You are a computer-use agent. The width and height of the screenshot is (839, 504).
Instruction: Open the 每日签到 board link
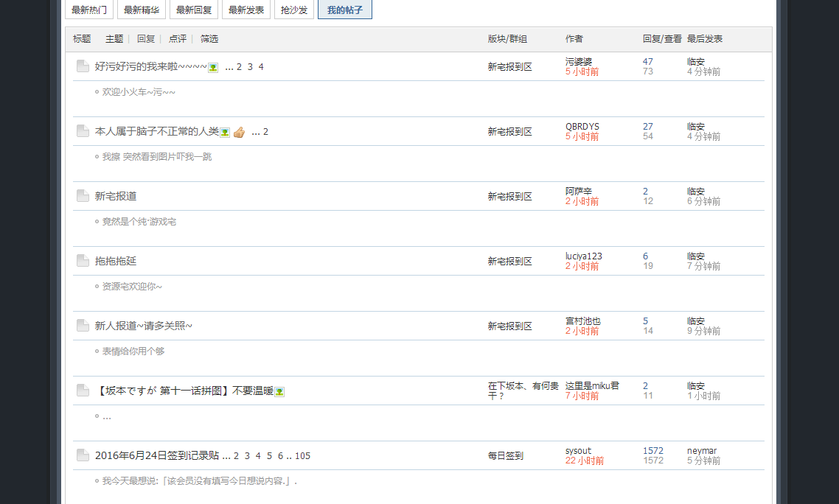(505, 456)
